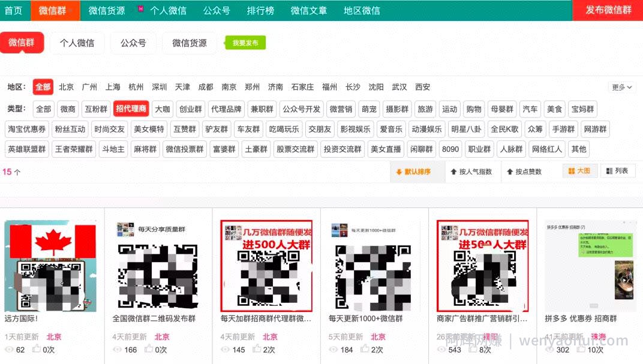Select the 个人微信 sub-tab pill
Screen dimensions: 643x364
[x=77, y=43]
